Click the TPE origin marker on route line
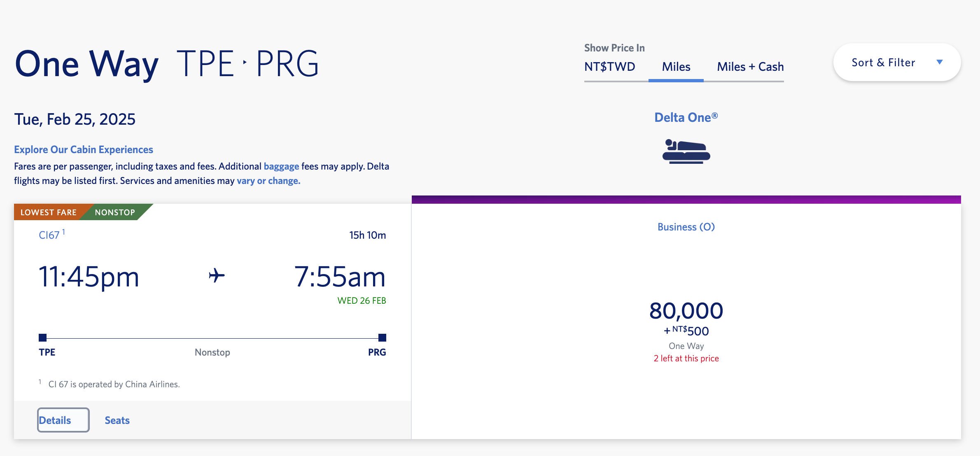 click(x=43, y=337)
